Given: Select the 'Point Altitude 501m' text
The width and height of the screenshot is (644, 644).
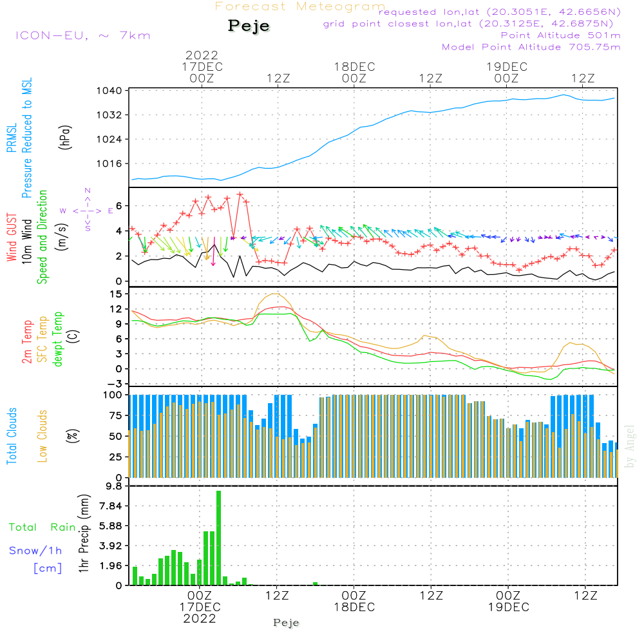Looking at the screenshot, I should 561,35.
